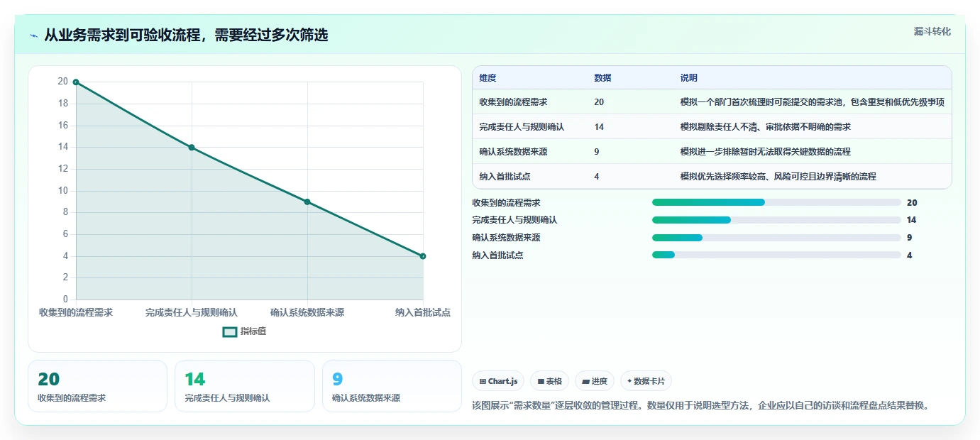The height and width of the screenshot is (440, 980).
Task: Click the x-axis label 纳入首批试点
Action: (x=423, y=312)
